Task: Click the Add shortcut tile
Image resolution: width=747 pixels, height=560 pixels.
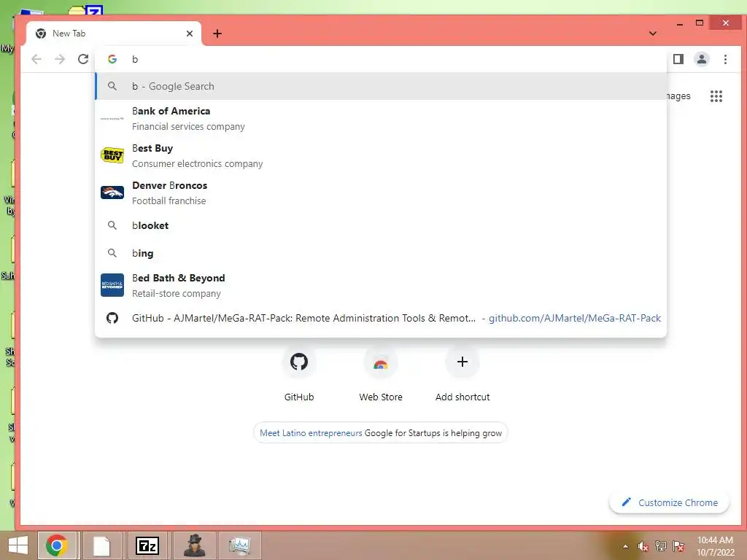Action: 462,374
